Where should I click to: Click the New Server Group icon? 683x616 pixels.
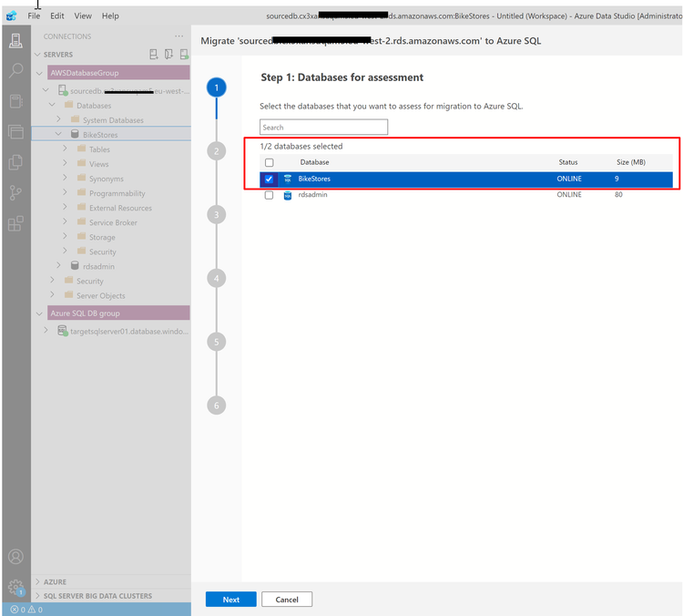coord(169,54)
